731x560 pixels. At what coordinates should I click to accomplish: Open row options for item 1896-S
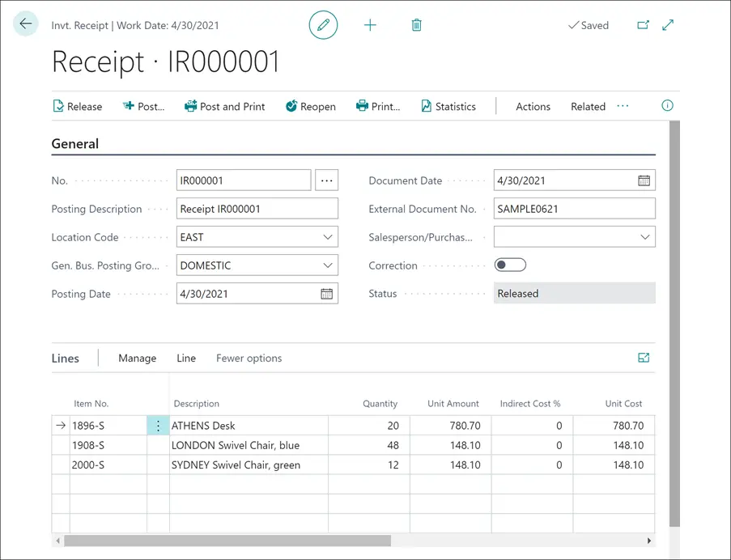(x=158, y=426)
